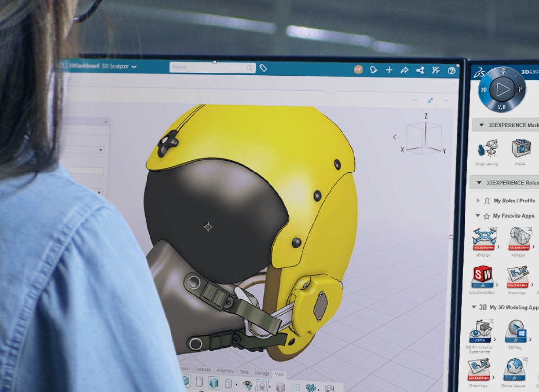The width and height of the screenshot is (539, 392).
Task: Click the notifications bell icon
Action: [x=373, y=70]
